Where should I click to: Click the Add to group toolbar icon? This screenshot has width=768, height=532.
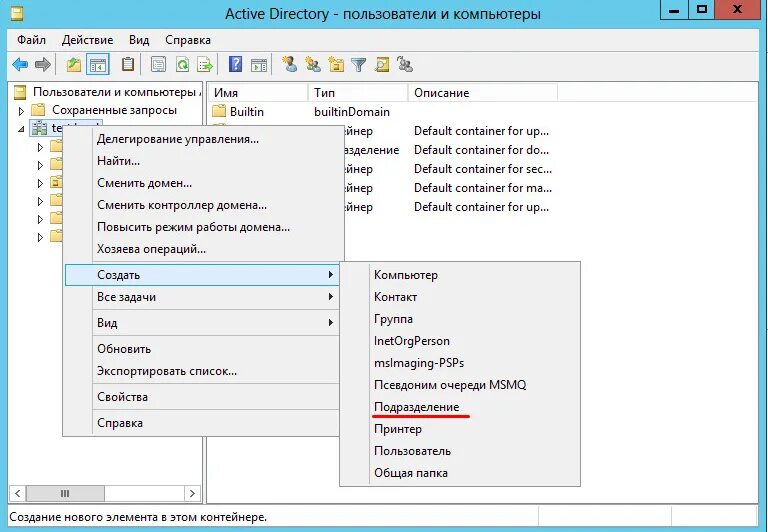point(405,64)
